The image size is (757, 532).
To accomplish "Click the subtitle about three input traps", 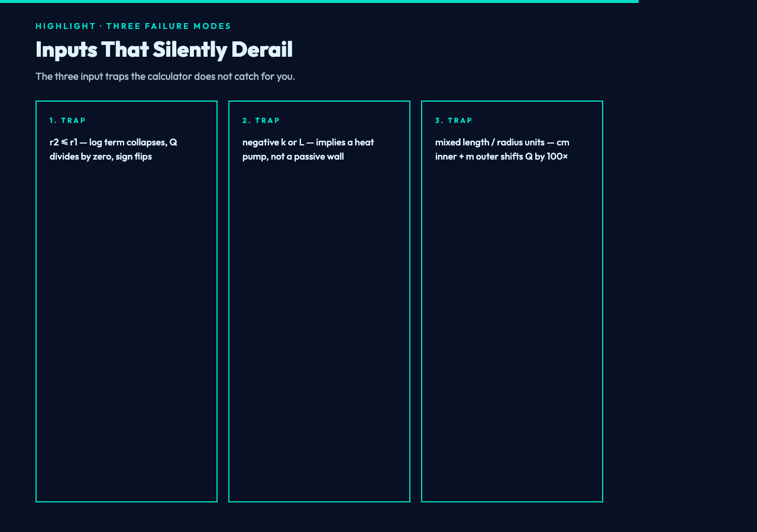I will click(165, 76).
